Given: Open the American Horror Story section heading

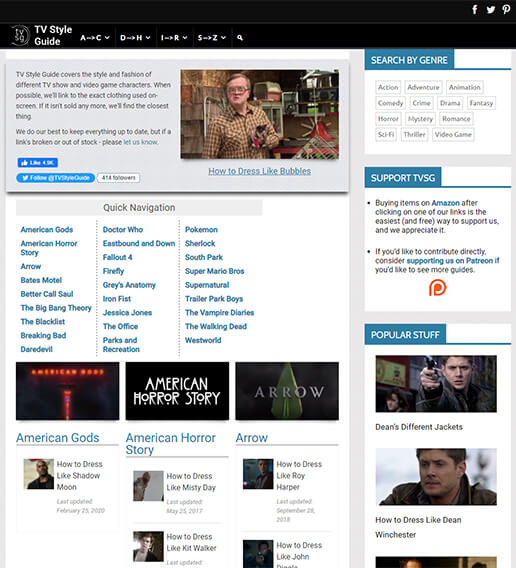Looking at the screenshot, I should [x=170, y=443].
